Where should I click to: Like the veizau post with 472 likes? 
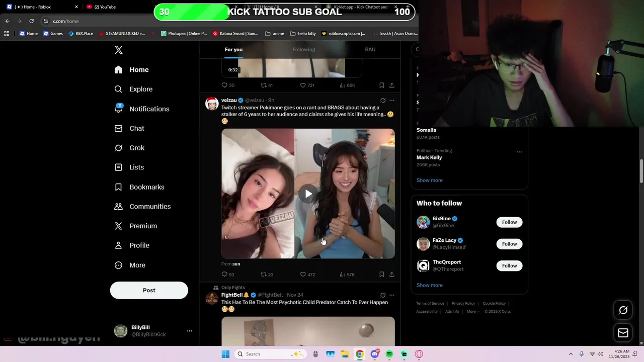click(307, 275)
